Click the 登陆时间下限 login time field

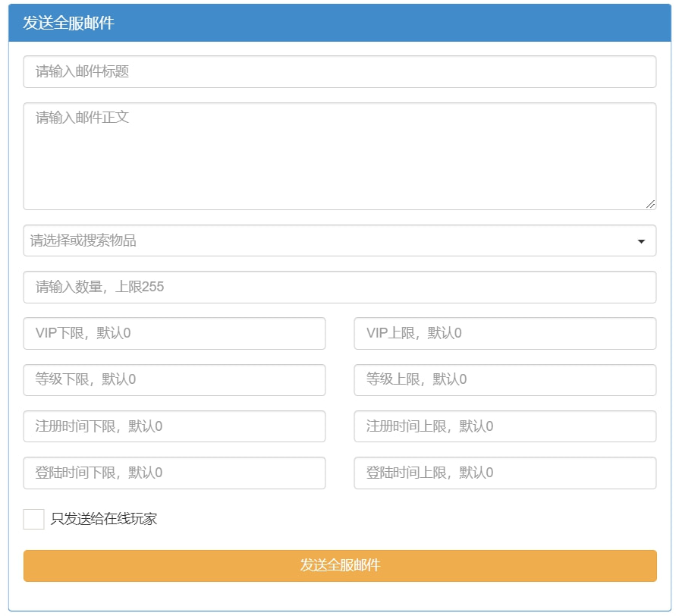point(174,473)
